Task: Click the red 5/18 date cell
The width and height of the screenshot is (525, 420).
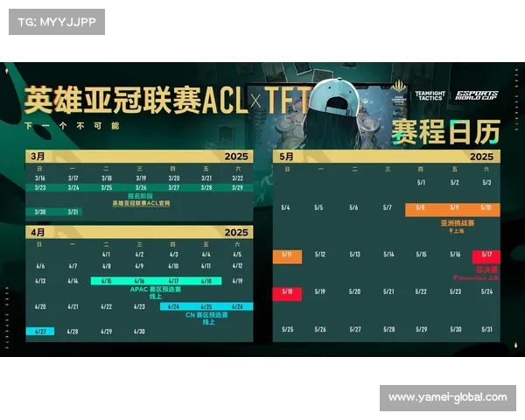Action: (290, 291)
